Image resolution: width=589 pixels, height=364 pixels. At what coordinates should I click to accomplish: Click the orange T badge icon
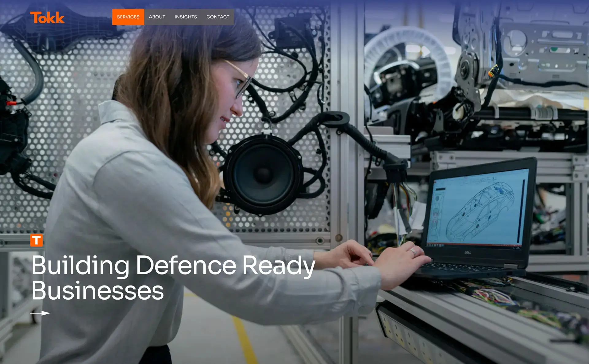tap(37, 240)
